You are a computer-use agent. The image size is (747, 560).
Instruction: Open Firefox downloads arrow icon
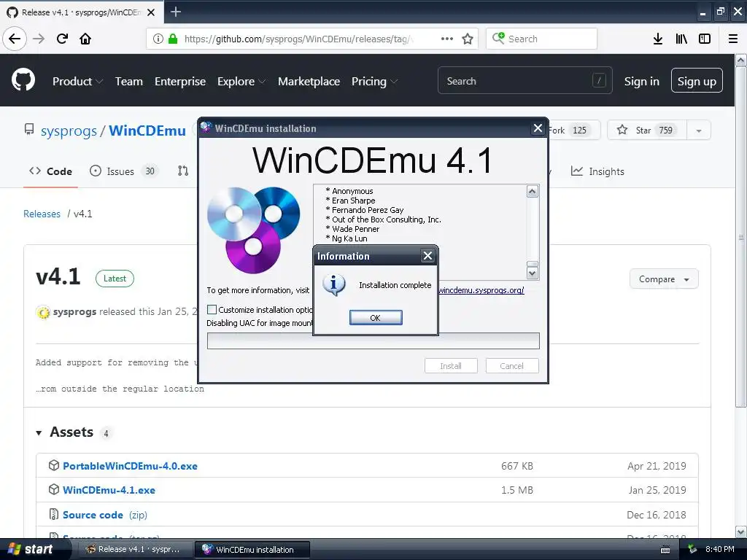658,39
